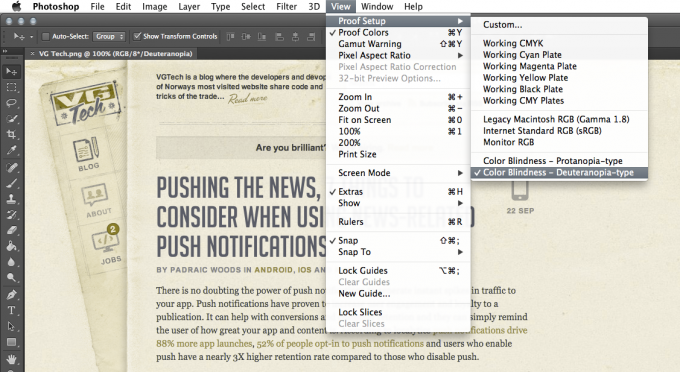The height and width of the screenshot is (372, 680).
Task: Select the Blur tool
Action: pyautogui.click(x=11, y=262)
